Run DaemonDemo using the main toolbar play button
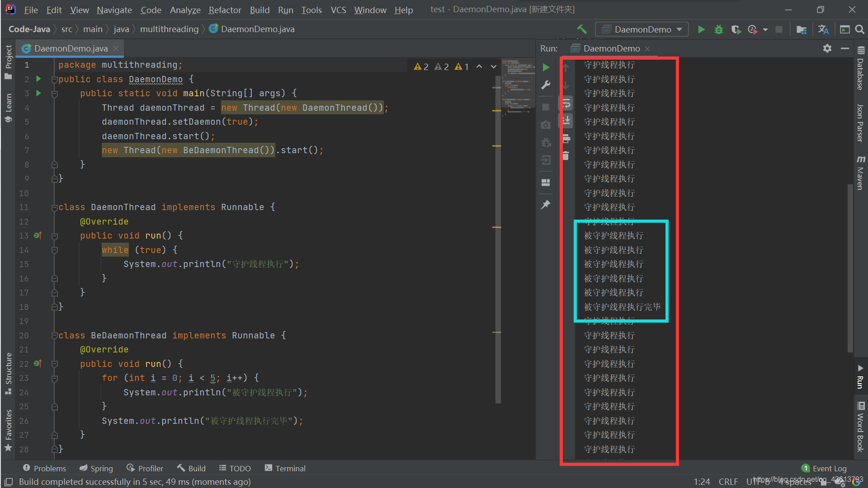868x488 pixels. pos(701,29)
